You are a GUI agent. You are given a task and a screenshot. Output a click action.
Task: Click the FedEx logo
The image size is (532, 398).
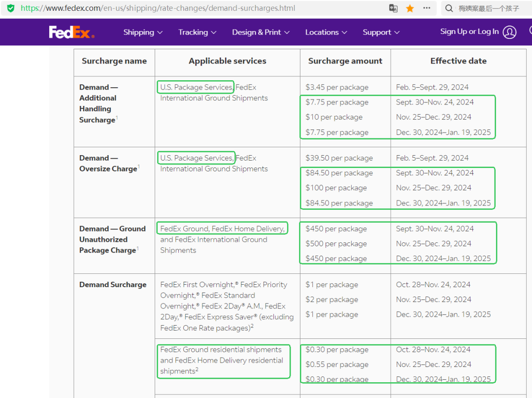click(x=71, y=32)
